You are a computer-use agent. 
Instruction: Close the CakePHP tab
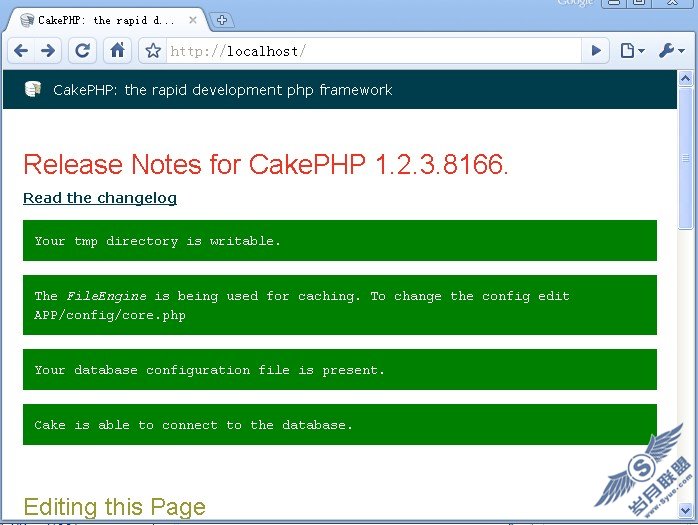coord(192,20)
